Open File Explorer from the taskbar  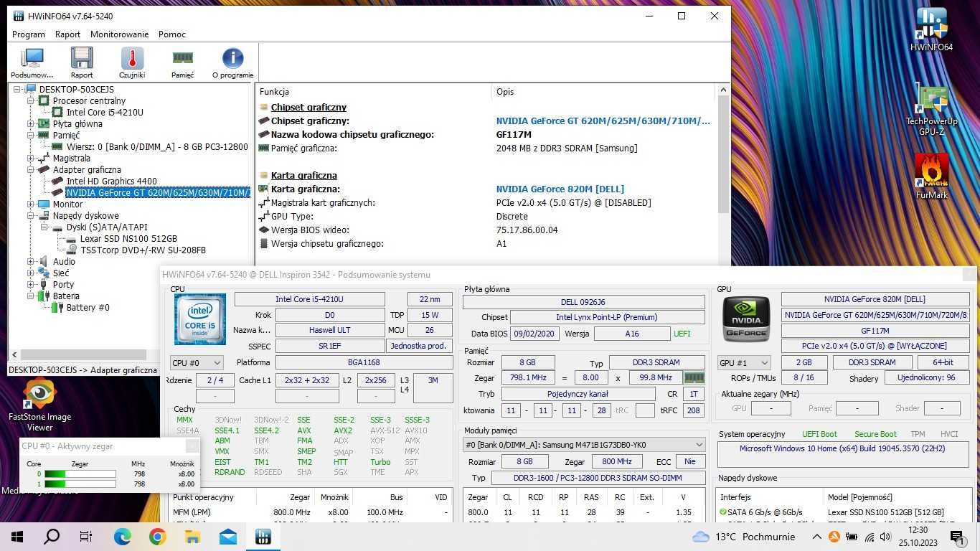192,537
